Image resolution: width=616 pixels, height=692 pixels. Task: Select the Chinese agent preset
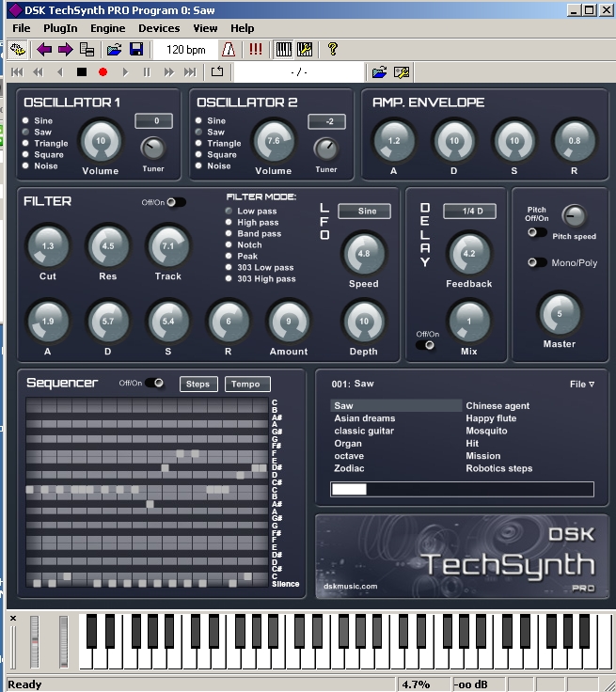(x=498, y=405)
